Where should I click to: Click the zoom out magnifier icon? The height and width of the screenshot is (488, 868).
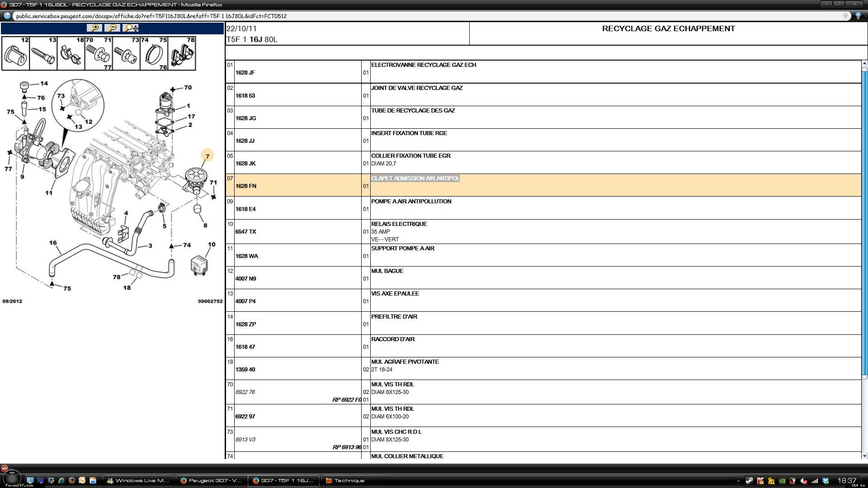coord(113,28)
